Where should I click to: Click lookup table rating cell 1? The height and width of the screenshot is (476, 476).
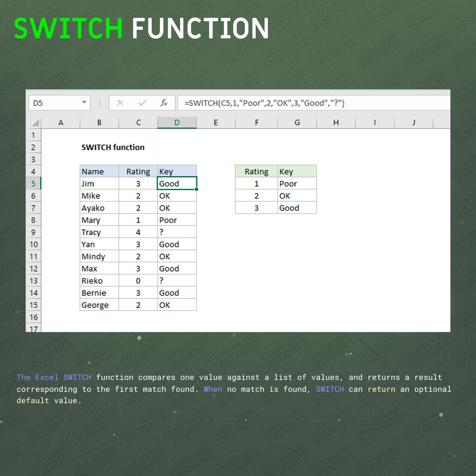pyautogui.click(x=257, y=184)
